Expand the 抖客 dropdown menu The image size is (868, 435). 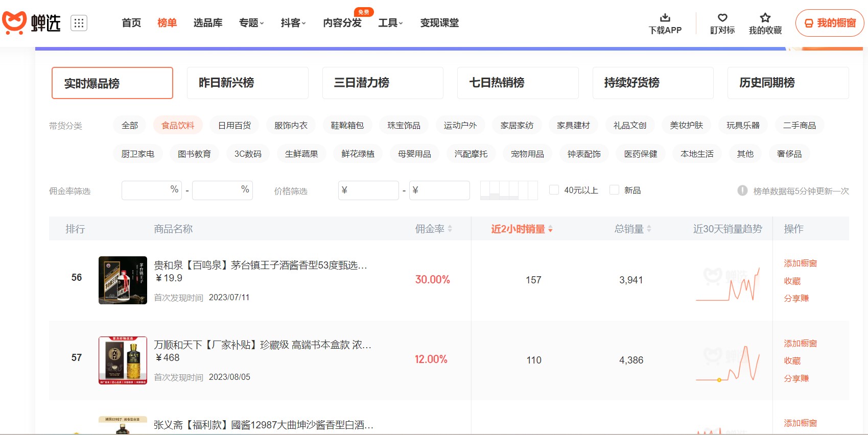[293, 23]
